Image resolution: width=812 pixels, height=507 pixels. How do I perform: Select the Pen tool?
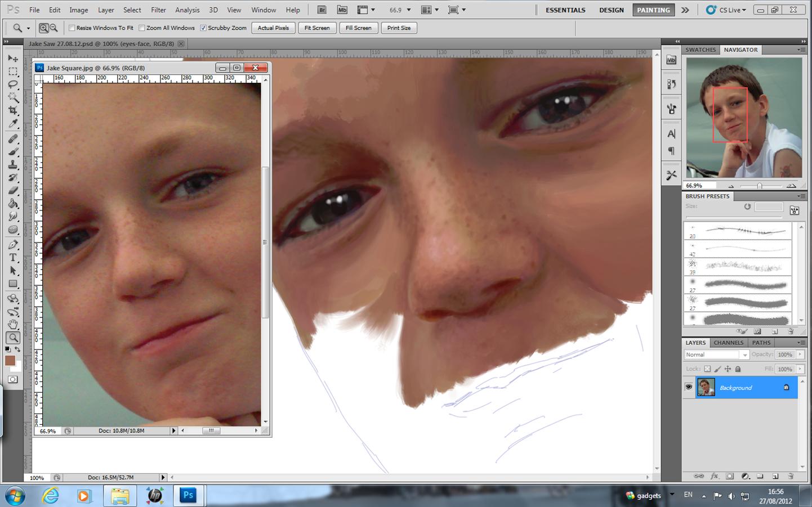coord(13,245)
